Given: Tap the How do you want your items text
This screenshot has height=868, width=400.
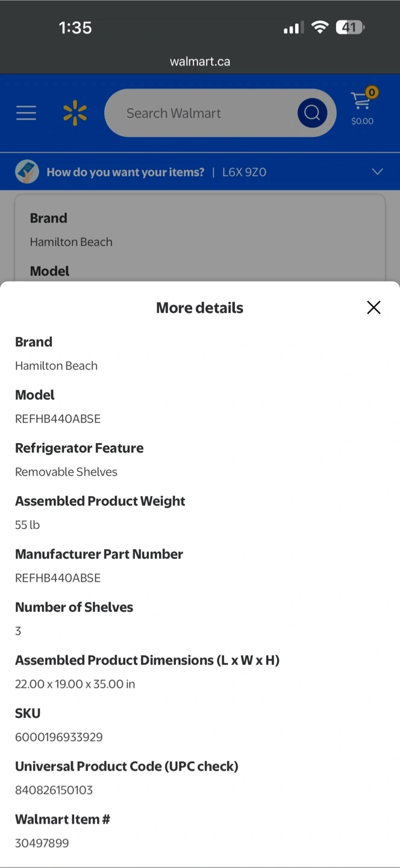Looking at the screenshot, I should point(125,172).
